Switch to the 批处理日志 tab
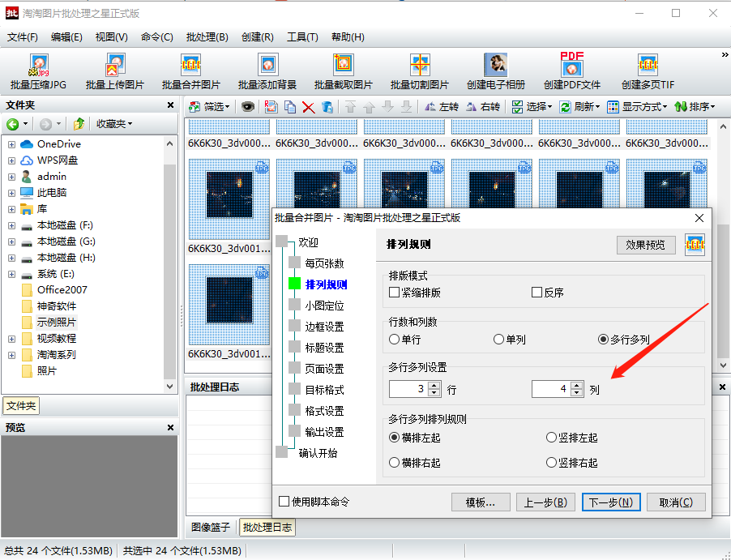Screen dimensions: 731x560 (x=267, y=528)
